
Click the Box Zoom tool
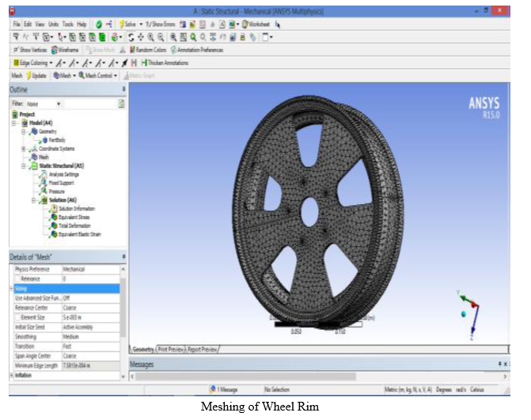pos(184,37)
